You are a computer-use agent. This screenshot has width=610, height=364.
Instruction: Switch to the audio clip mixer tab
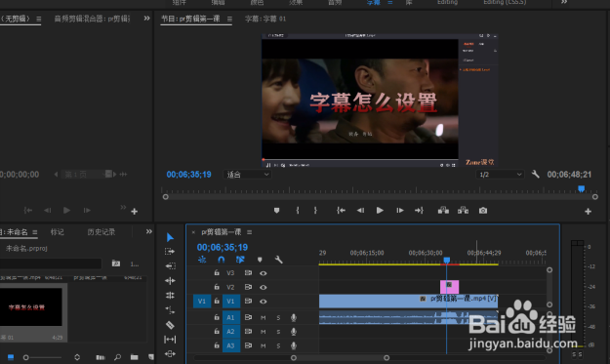(92, 19)
